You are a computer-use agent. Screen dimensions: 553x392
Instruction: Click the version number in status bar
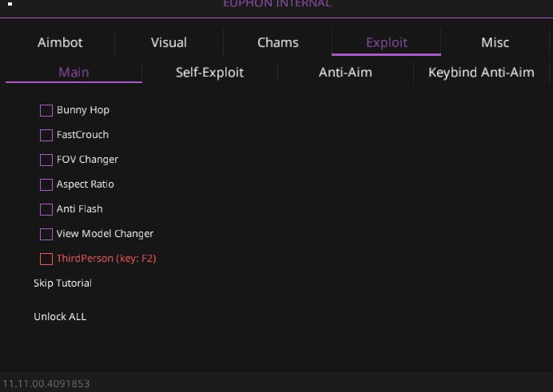pos(45,383)
